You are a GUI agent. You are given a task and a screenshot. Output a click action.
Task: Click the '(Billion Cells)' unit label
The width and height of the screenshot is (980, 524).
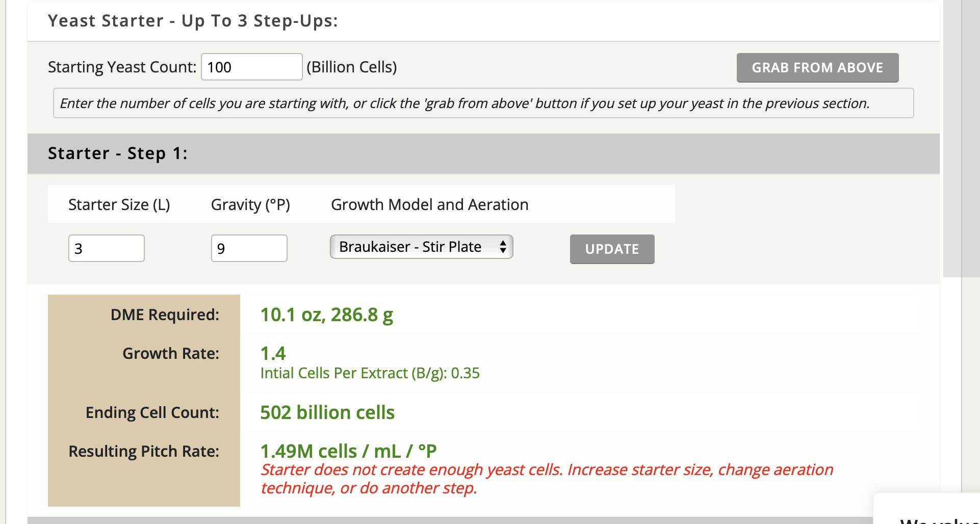tap(351, 67)
